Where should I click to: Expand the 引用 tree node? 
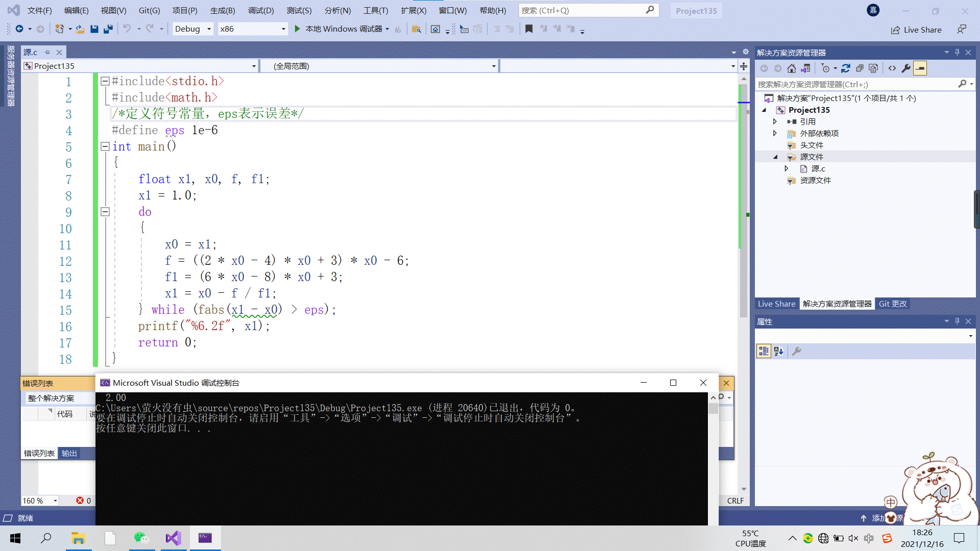[775, 121]
